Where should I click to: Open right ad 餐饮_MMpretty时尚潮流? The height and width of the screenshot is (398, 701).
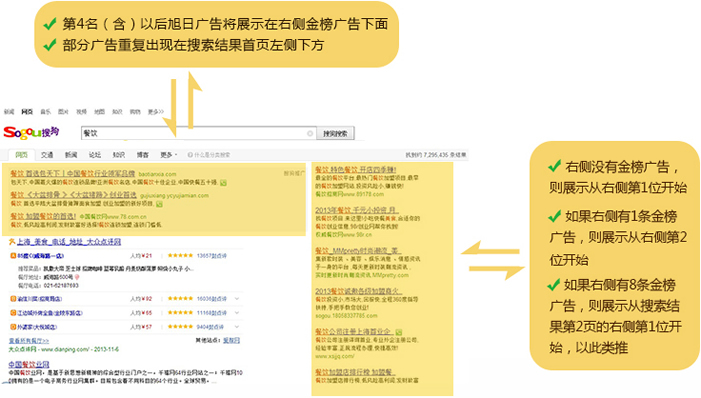(358, 250)
